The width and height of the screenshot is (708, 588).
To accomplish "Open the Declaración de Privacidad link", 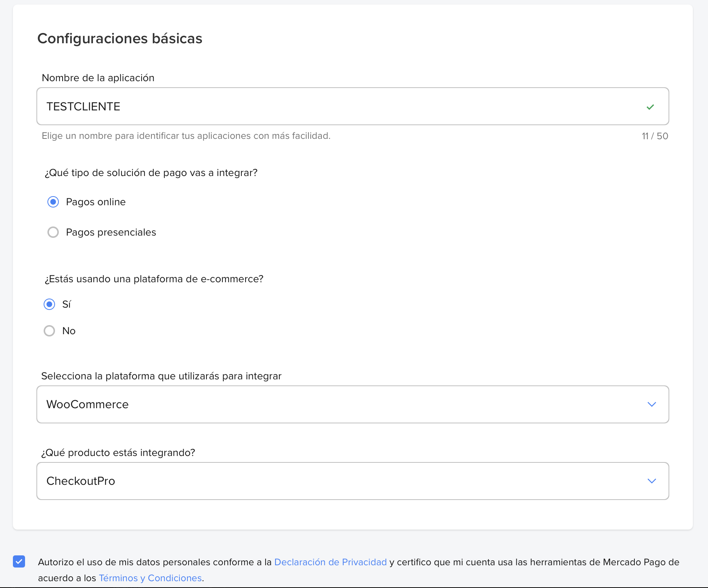I will point(330,562).
